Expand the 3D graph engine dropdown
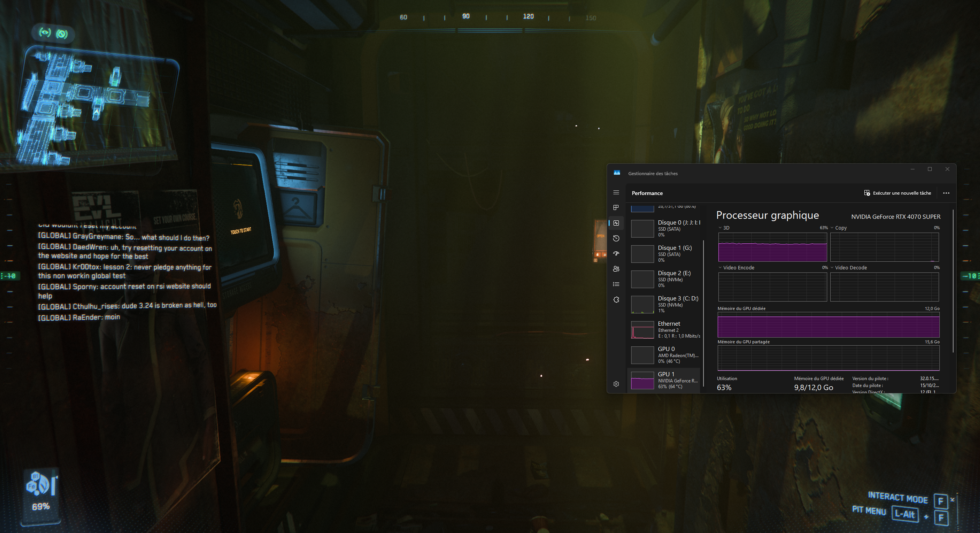The width and height of the screenshot is (980, 533). tap(720, 228)
